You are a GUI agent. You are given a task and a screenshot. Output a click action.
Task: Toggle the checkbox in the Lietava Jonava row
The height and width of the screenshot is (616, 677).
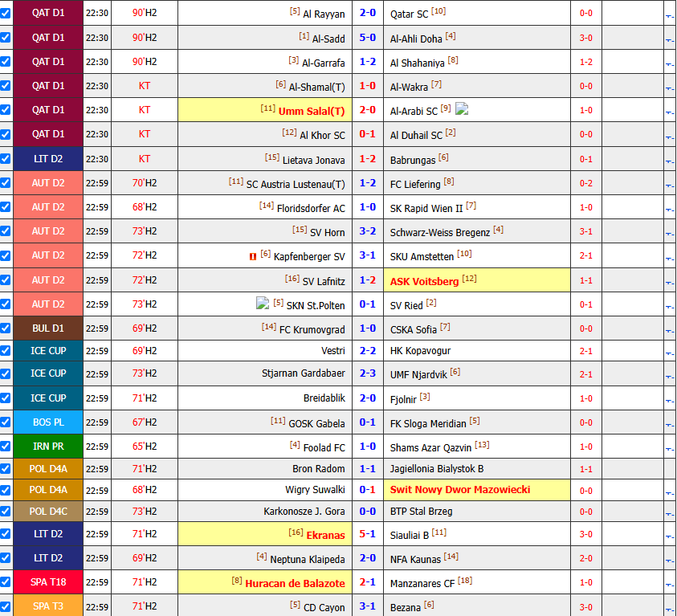pos(5,159)
